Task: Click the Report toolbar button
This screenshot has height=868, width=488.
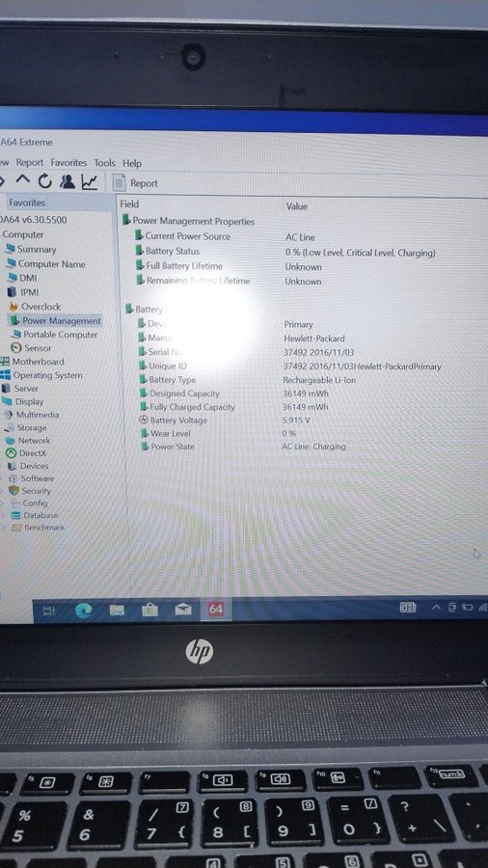Action: pyautogui.click(x=136, y=182)
